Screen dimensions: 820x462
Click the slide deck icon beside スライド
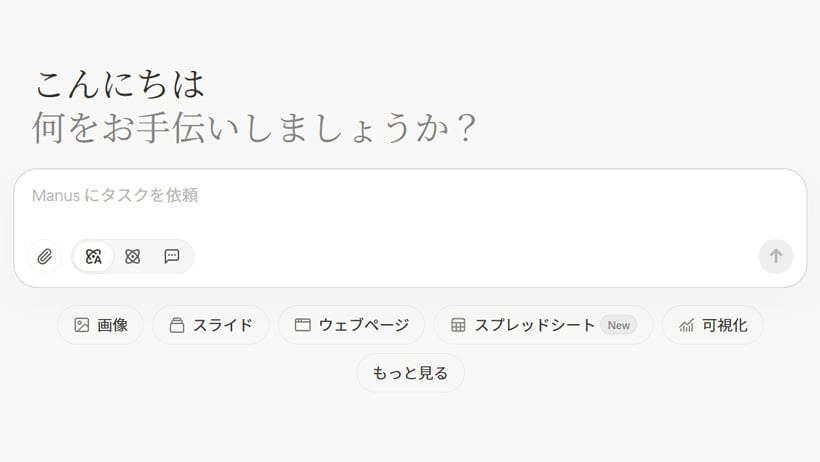pos(177,325)
